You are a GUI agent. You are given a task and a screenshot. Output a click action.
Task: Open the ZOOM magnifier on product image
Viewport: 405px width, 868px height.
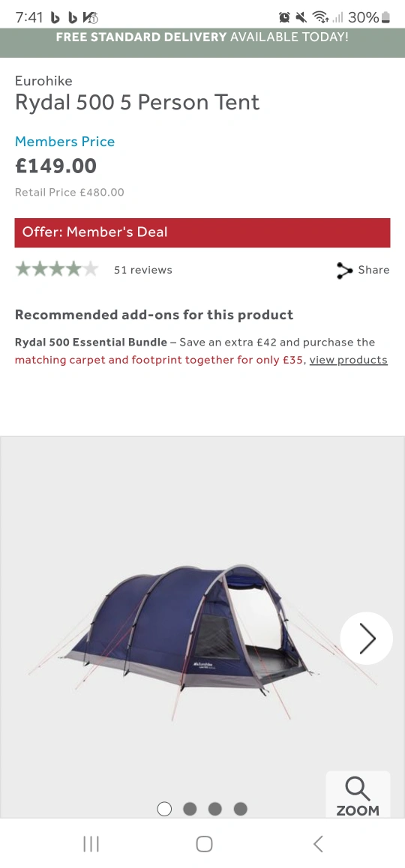[x=358, y=795]
